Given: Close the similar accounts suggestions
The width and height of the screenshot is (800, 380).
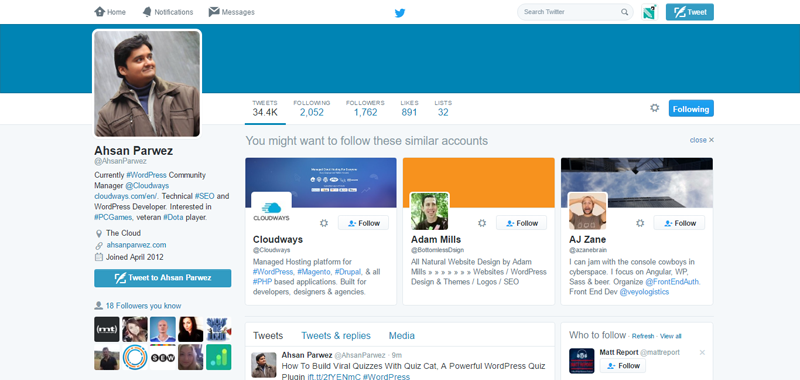Looking at the screenshot, I should pos(702,140).
